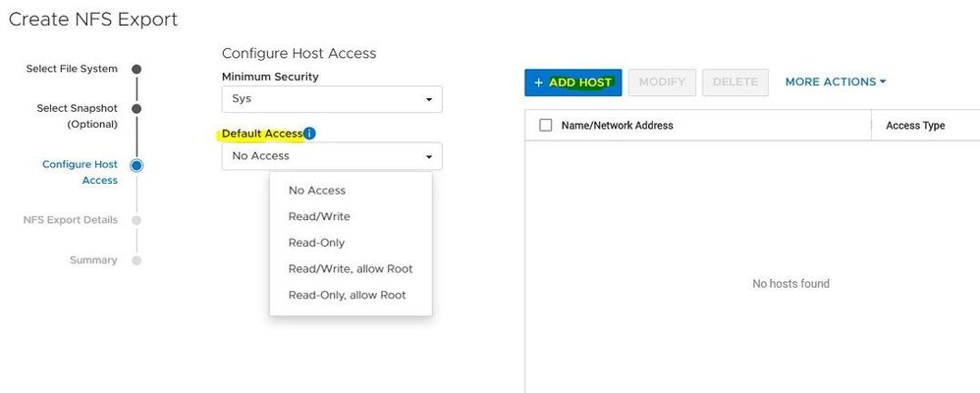Click the Default Access info icon

309,134
